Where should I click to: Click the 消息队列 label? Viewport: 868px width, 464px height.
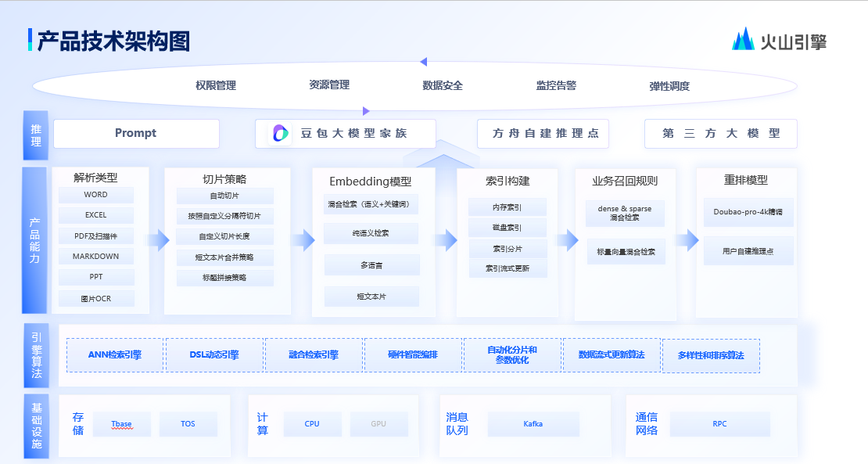tap(457, 423)
